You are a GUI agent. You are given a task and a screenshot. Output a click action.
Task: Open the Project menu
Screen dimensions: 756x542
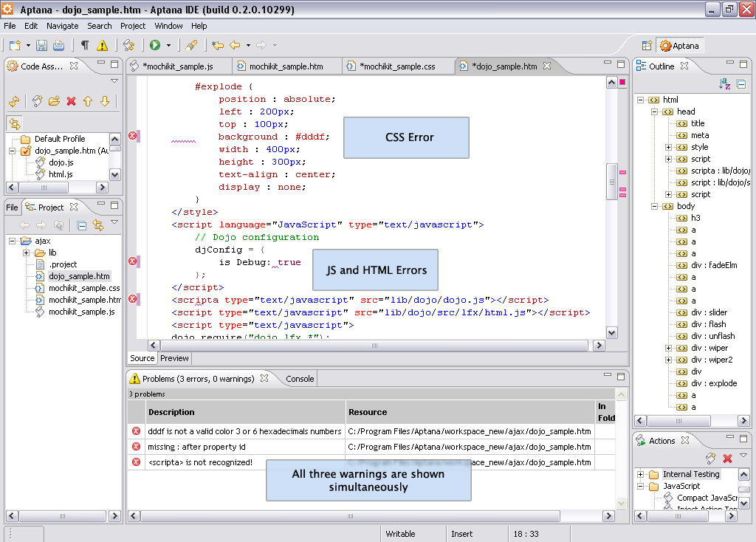click(133, 26)
